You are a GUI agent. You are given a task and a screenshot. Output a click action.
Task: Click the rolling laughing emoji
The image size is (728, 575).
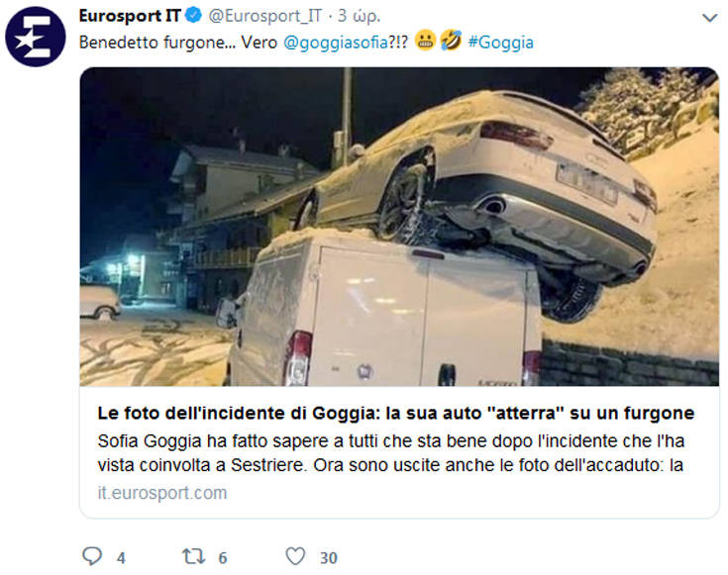pyautogui.click(x=451, y=41)
